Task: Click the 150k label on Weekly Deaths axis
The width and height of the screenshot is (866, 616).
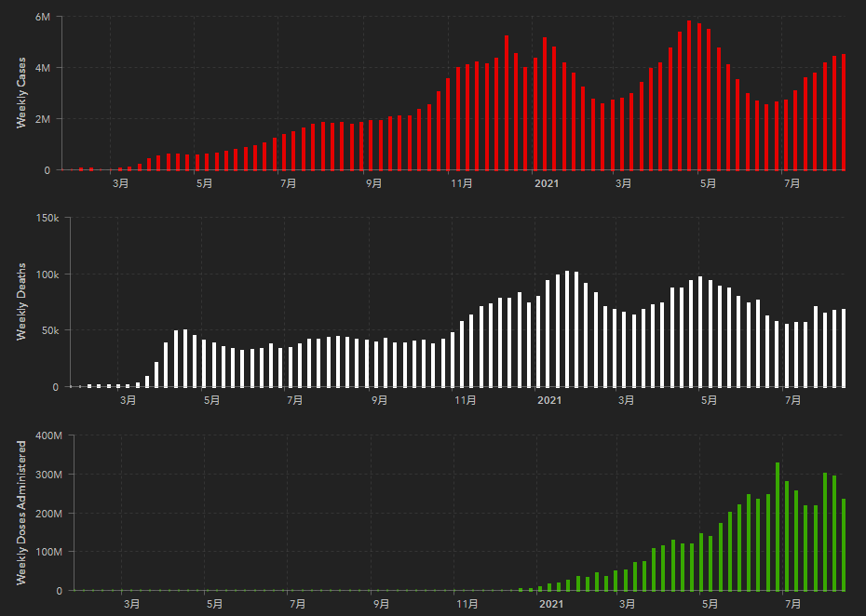Action: [x=47, y=218]
